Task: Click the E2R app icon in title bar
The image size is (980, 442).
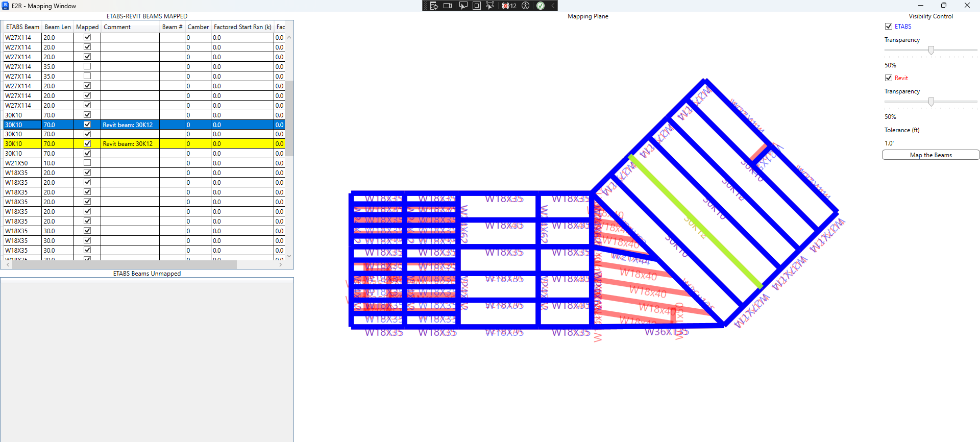Action: tap(6, 6)
